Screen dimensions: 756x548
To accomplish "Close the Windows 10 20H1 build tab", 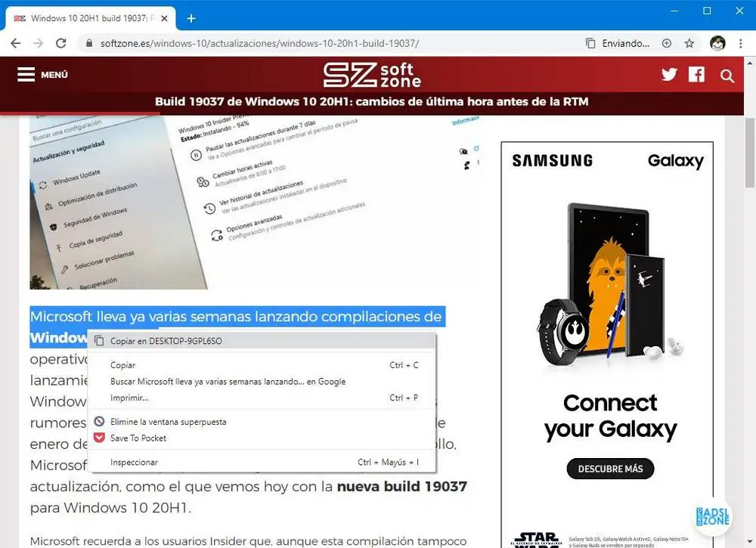I will coord(164,18).
